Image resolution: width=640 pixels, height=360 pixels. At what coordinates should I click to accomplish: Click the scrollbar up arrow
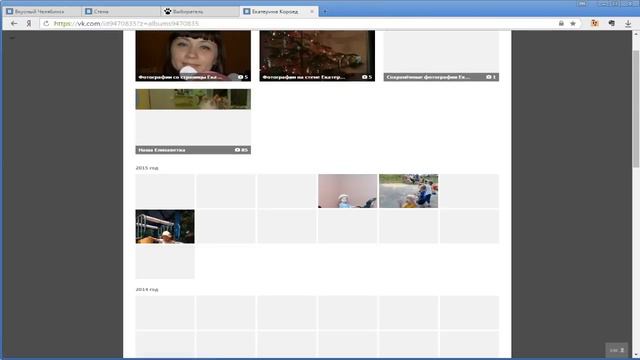click(636, 34)
